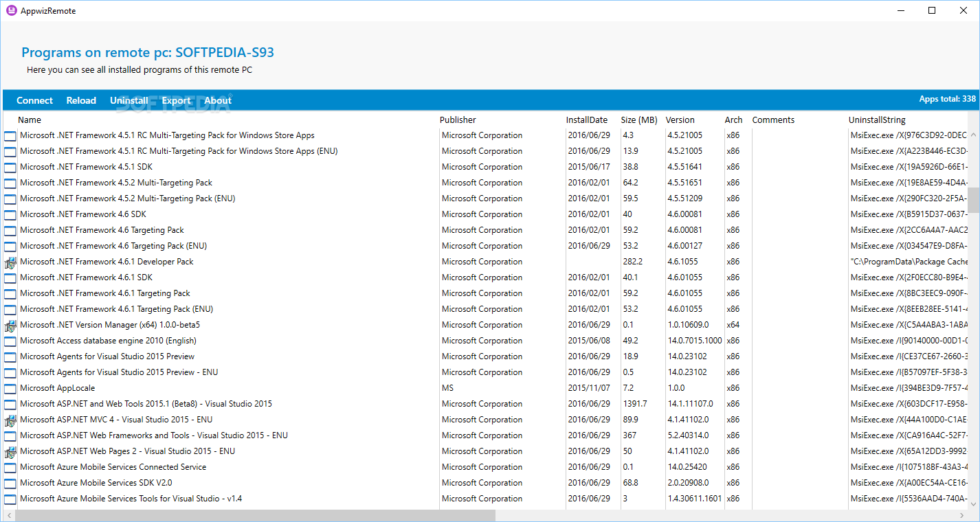Click the Apps total: 338 label
Viewport: 980px width, 522px height.
coord(948,99)
